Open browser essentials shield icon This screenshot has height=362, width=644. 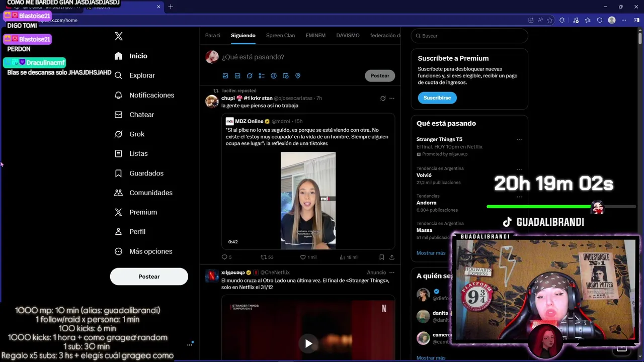point(600,20)
